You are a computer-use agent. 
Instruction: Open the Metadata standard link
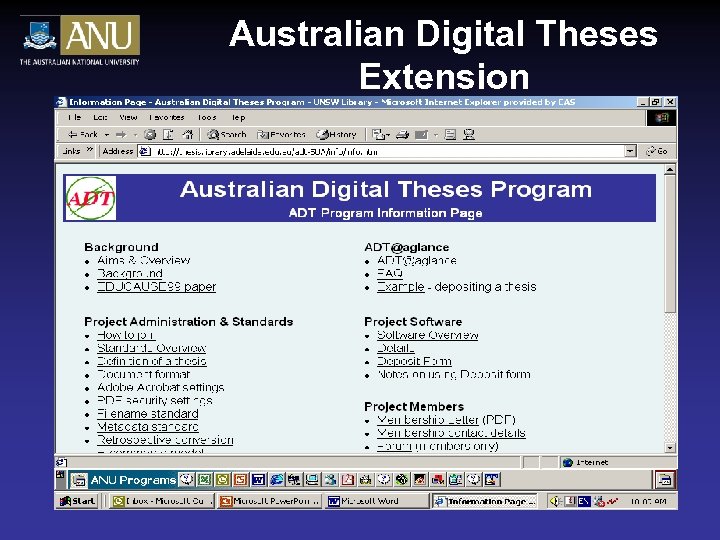pos(148,427)
